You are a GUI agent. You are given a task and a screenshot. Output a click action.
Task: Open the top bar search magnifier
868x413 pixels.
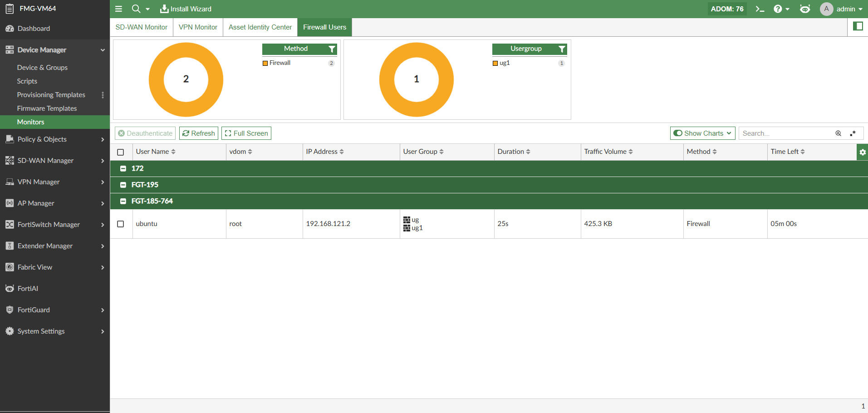[136, 9]
